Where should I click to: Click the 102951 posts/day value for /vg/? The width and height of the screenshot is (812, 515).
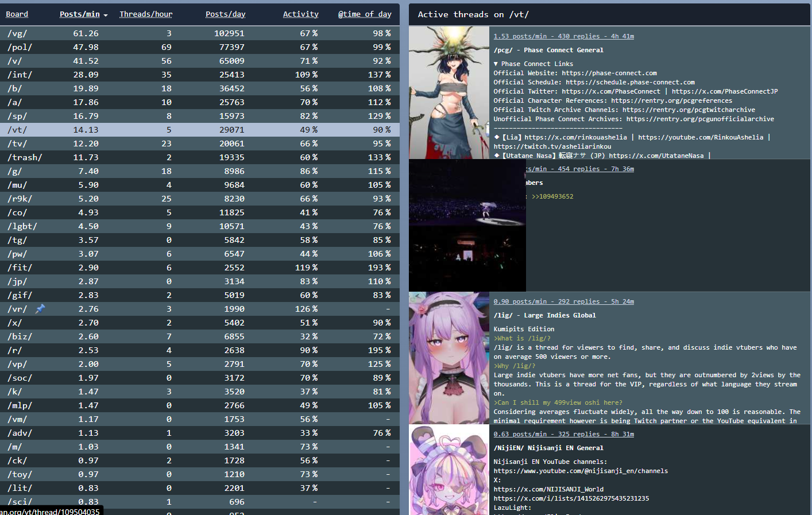229,33
